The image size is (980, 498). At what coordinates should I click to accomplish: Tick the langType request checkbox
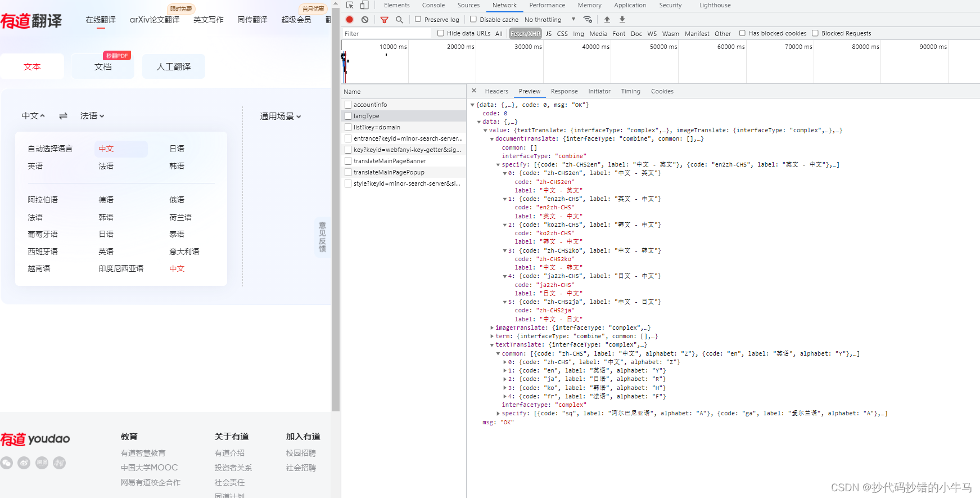pos(348,116)
